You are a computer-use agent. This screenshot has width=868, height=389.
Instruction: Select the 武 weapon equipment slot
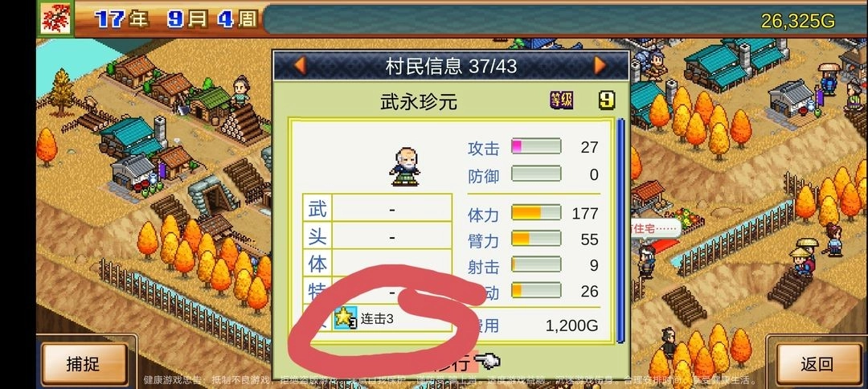pyautogui.click(x=378, y=209)
